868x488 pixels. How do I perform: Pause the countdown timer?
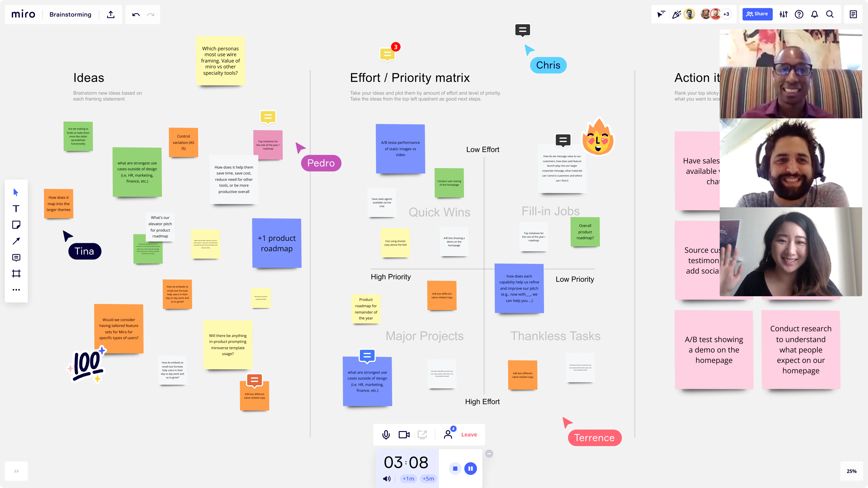click(471, 468)
